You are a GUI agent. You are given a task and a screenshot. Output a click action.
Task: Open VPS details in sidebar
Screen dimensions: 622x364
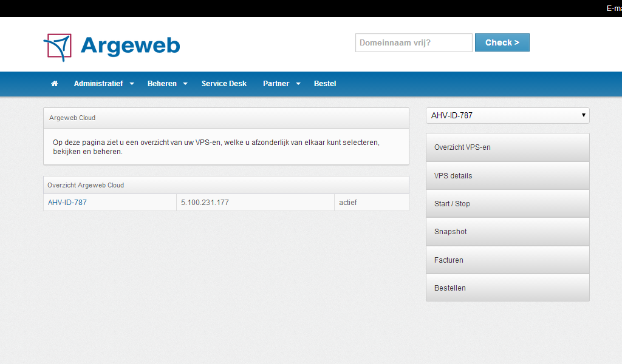coord(453,176)
